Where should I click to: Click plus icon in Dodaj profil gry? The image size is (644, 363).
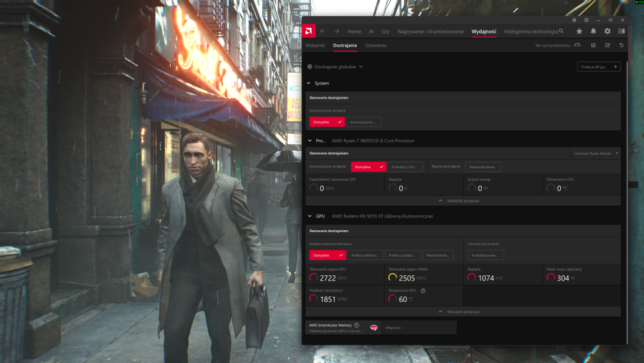coord(615,66)
